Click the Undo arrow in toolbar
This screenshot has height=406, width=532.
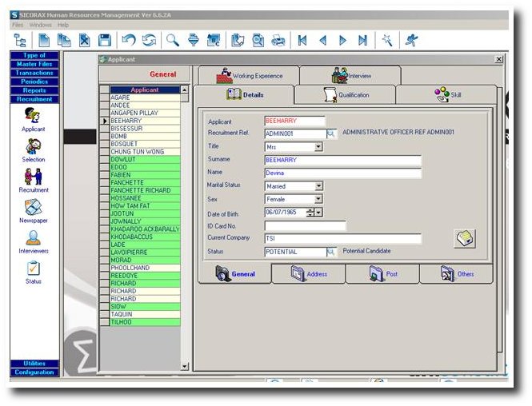tap(128, 40)
